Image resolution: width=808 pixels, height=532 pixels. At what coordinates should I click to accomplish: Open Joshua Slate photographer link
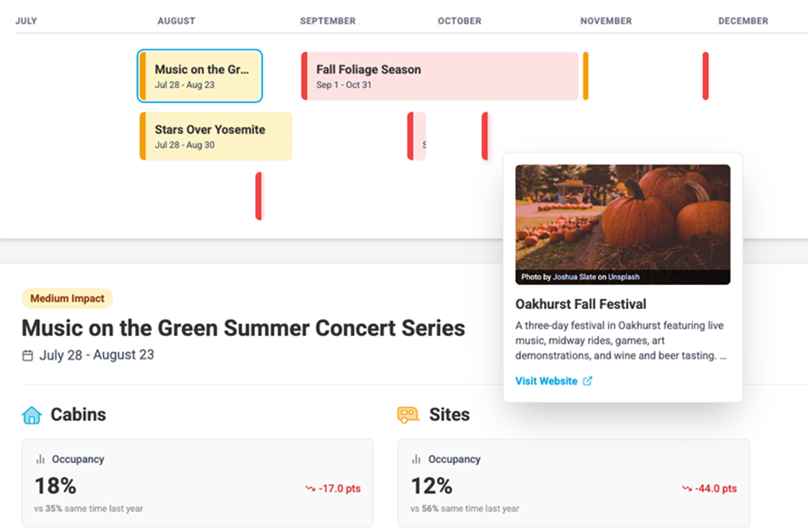(x=575, y=278)
